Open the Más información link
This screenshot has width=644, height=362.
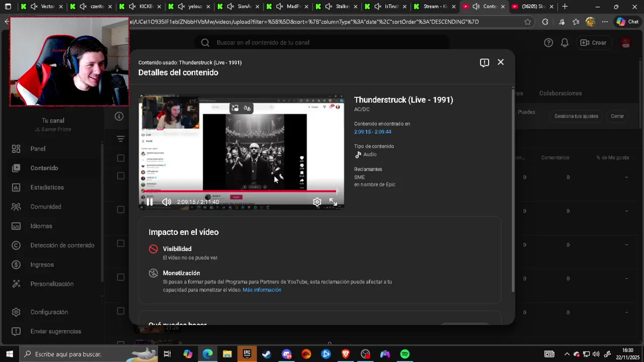pos(262,290)
